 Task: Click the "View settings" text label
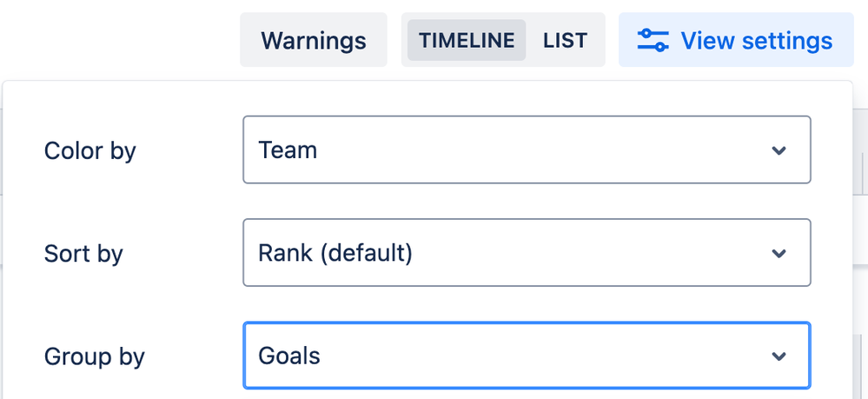click(757, 41)
